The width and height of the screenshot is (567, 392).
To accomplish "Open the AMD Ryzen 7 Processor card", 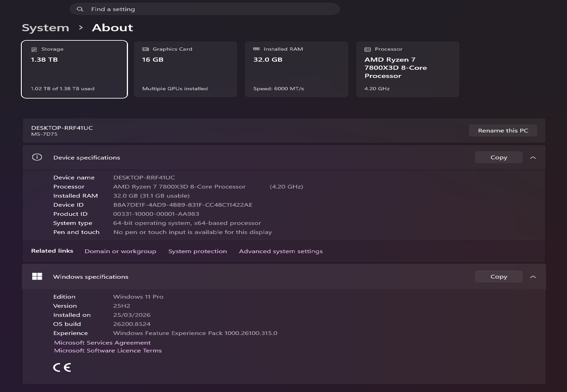I will click(408, 69).
